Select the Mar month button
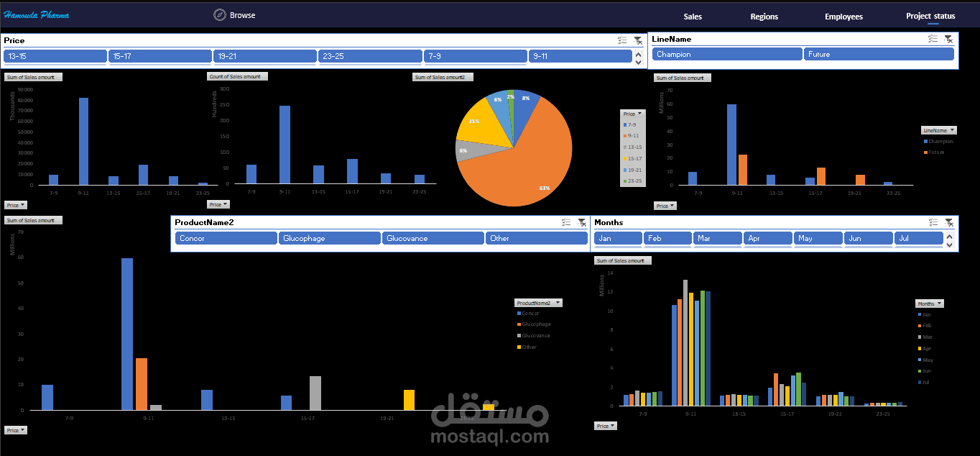 (x=717, y=238)
